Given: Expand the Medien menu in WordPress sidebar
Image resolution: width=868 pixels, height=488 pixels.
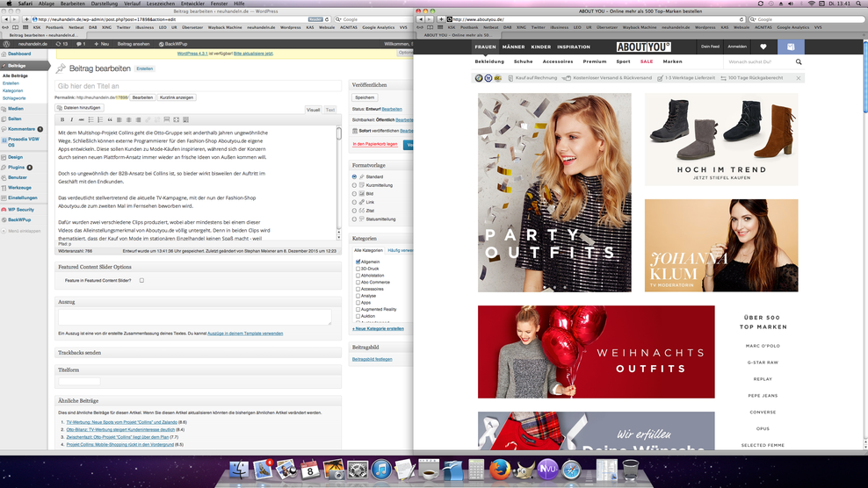Looking at the screenshot, I should coord(16,109).
